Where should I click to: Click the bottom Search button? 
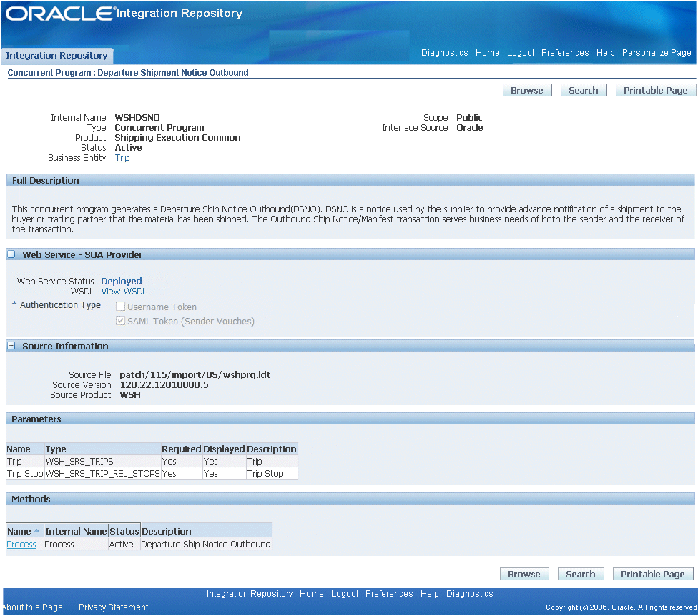click(581, 574)
